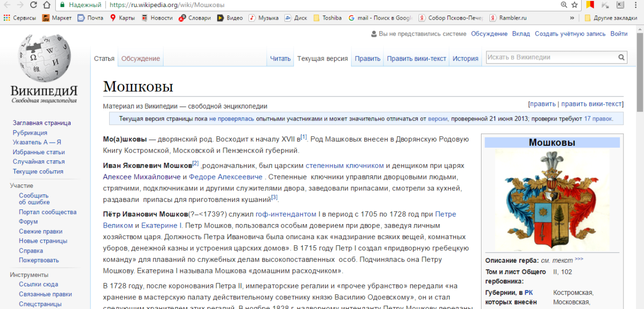Open the mail - Поиск в Google bookmark

click(380, 18)
